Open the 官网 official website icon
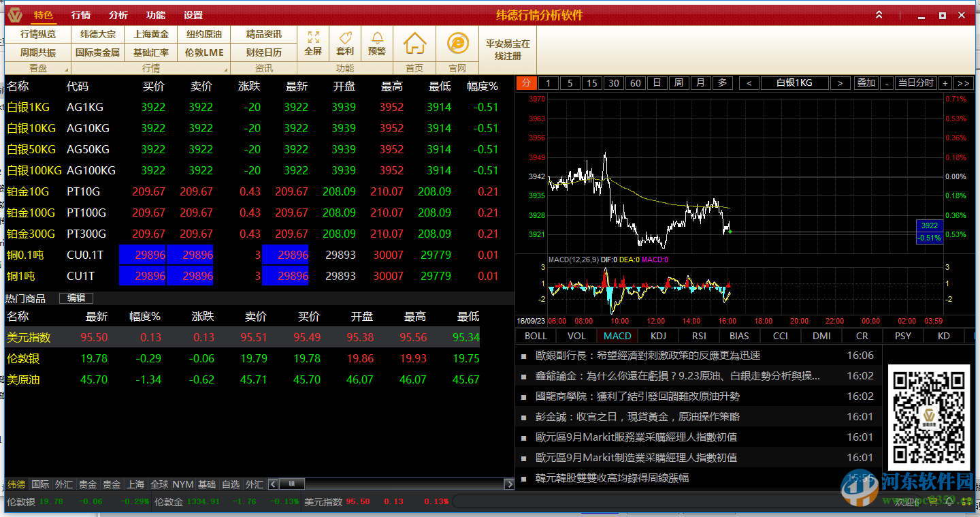The height and width of the screenshot is (517, 980). pyautogui.click(x=457, y=44)
